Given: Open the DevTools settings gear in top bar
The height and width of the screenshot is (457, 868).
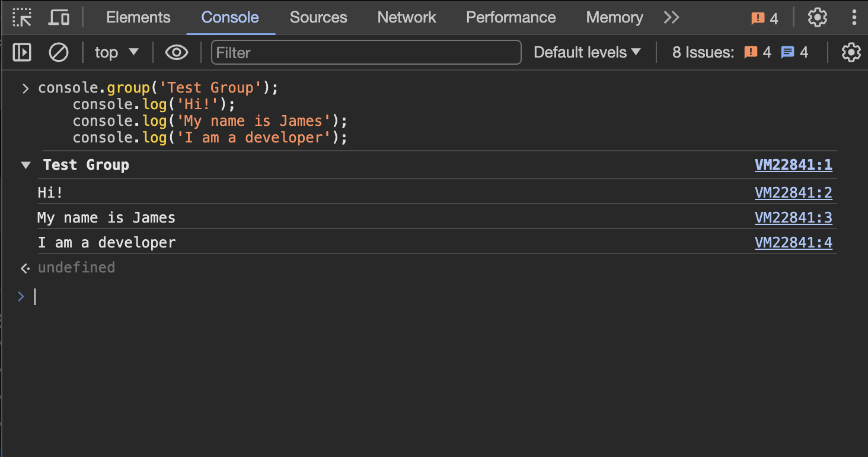Looking at the screenshot, I should click(x=817, y=17).
